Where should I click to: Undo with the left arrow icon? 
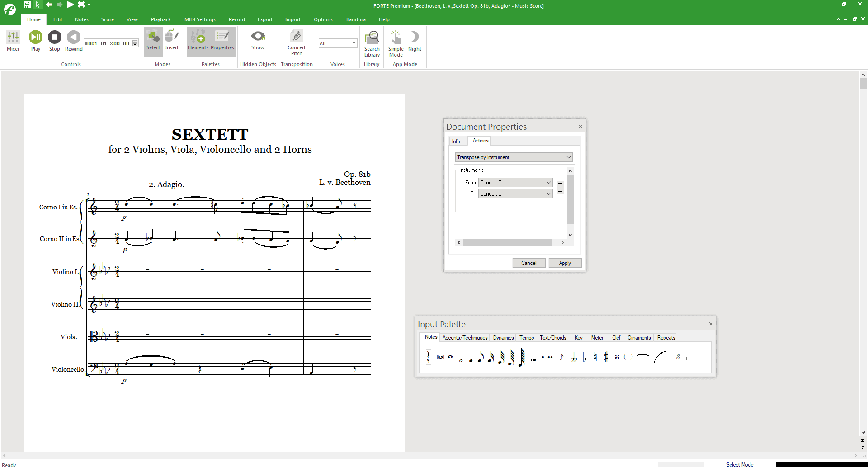coord(49,5)
